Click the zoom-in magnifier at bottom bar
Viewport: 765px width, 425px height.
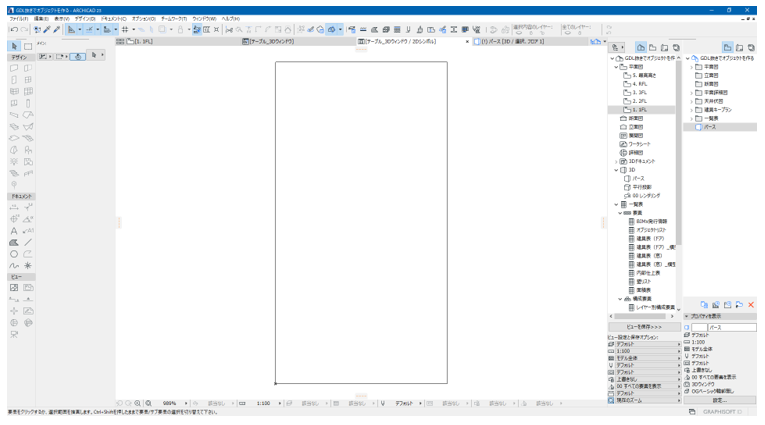coord(138,404)
